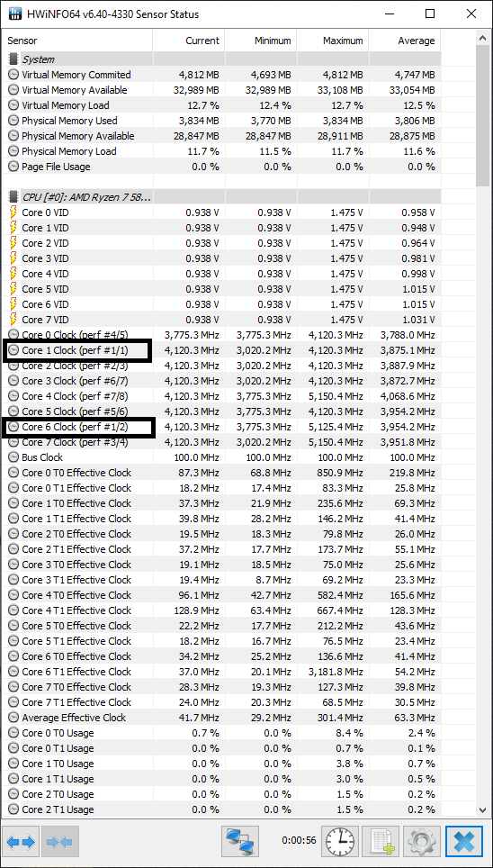Select the Core 0 T1 Usage row
This screenshot has height=868, width=493.
tap(222, 748)
